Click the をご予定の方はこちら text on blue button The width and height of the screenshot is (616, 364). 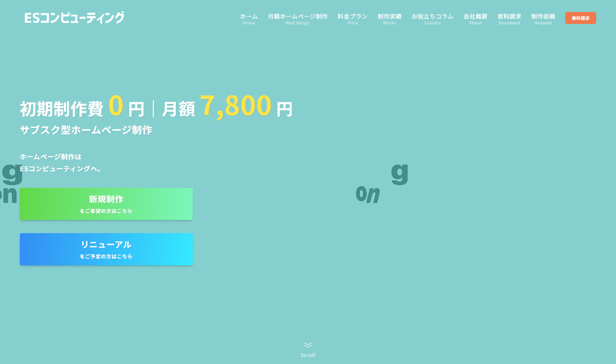(106, 256)
